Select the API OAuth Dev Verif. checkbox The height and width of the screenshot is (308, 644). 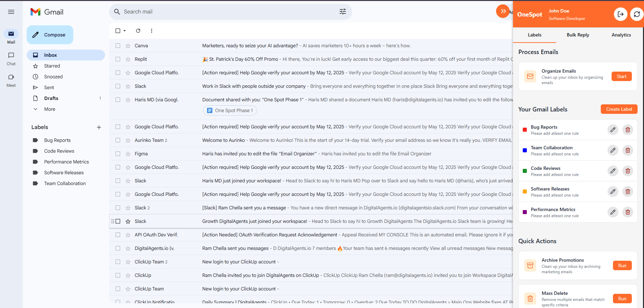118,235
